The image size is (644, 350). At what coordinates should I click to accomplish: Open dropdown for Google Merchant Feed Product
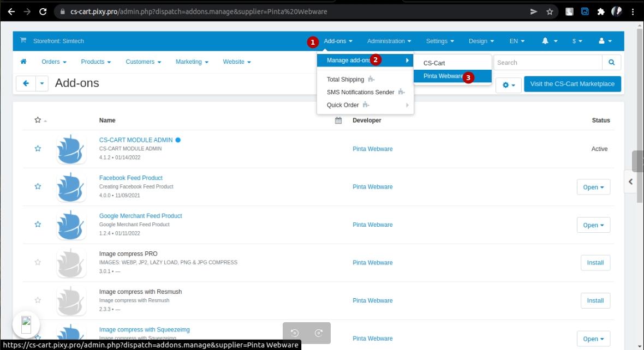click(x=593, y=225)
